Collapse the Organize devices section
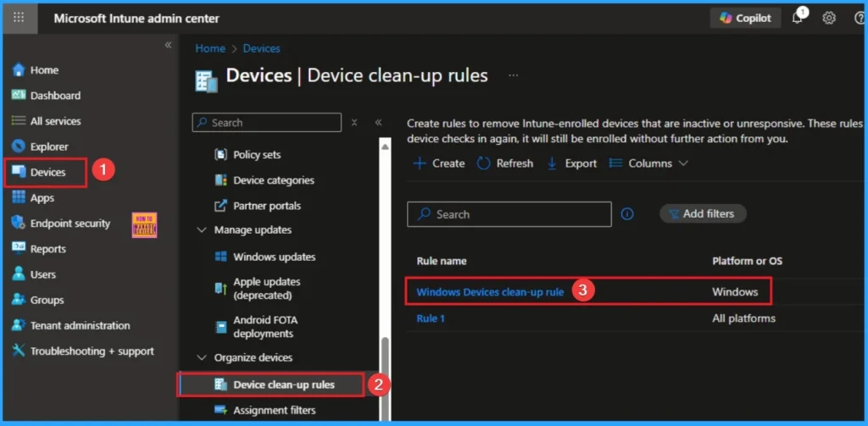 coord(202,357)
